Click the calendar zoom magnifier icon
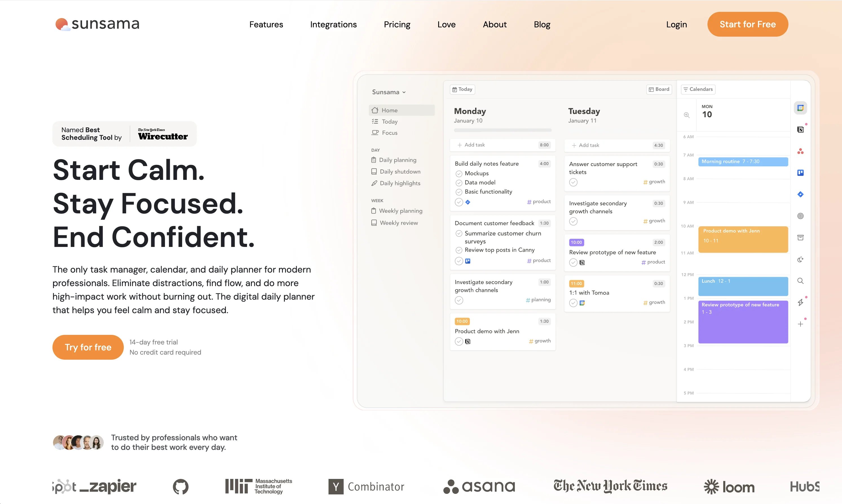This screenshot has width=842, height=504. 686,115
